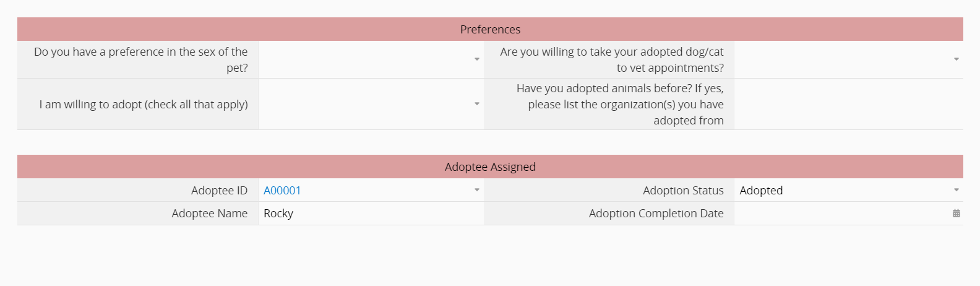Click the Adoption Completion Date label
The image size is (980, 286).
coord(656,214)
